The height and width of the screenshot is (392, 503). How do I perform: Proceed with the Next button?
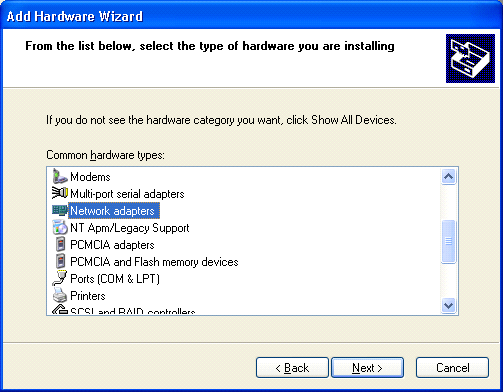coord(367,368)
